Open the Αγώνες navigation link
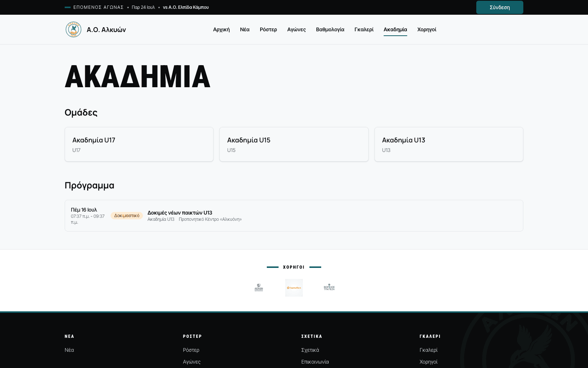 297,29
